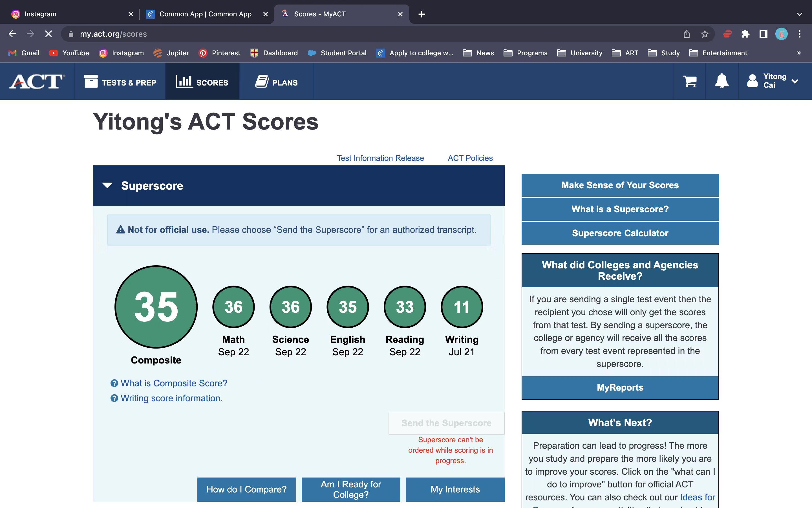
Task: Open Student Portal bookmark
Action: click(337, 53)
